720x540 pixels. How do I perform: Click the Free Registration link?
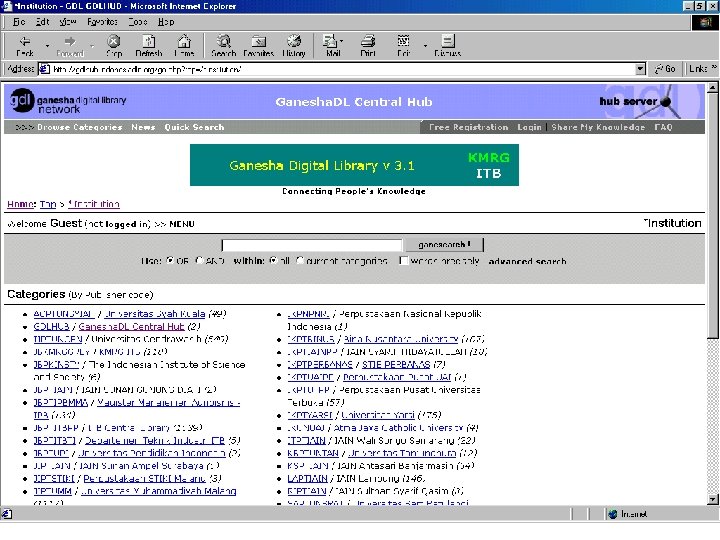tap(468, 127)
